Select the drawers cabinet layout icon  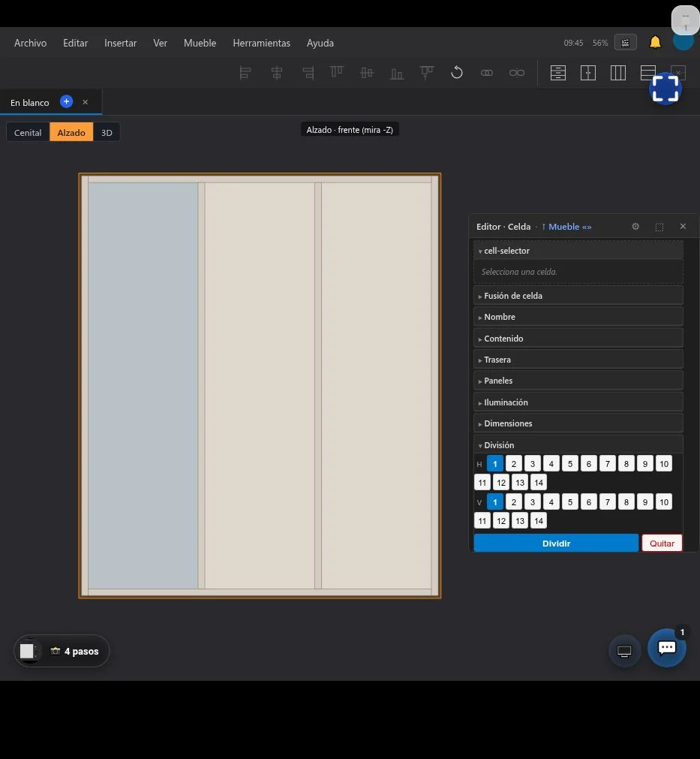coord(557,73)
